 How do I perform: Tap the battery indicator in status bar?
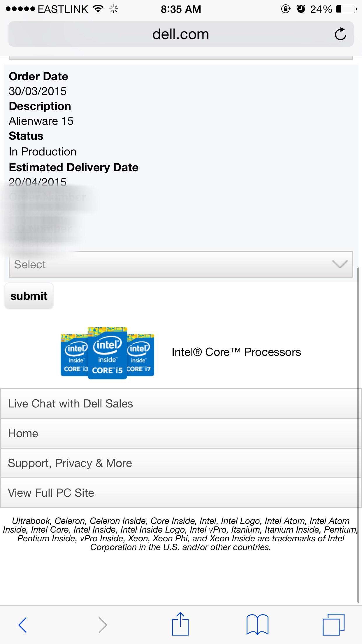(346, 9)
